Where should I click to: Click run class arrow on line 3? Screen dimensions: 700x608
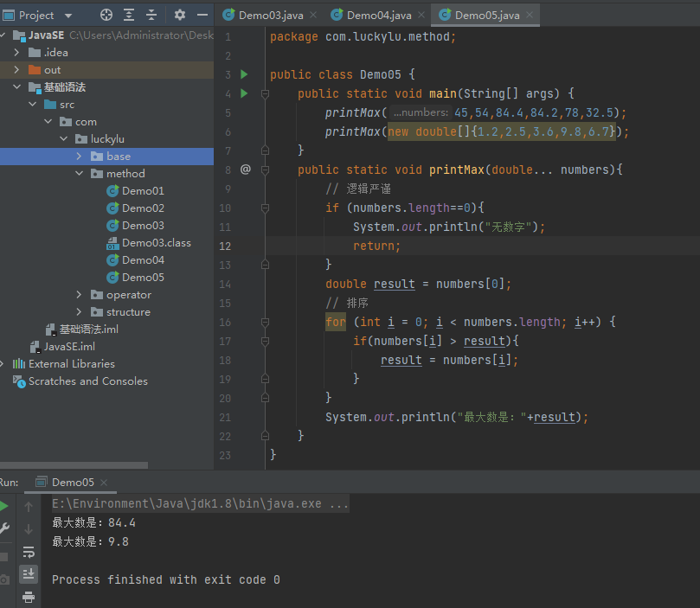[244, 75]
